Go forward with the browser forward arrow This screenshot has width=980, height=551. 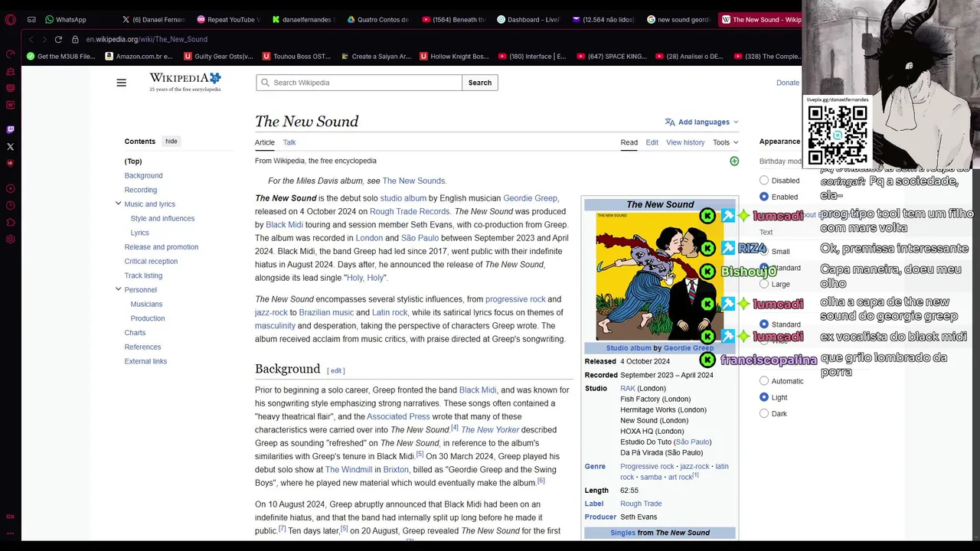(x=44, y=39)
